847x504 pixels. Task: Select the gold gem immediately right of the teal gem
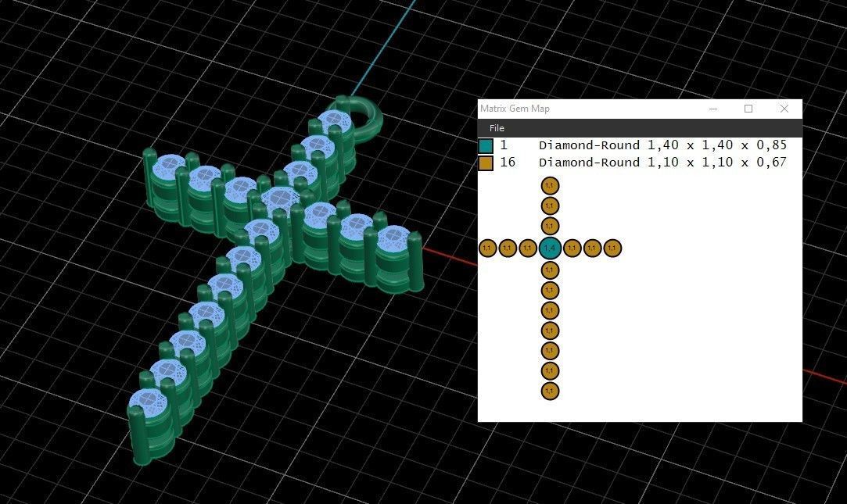pos(572,248)
